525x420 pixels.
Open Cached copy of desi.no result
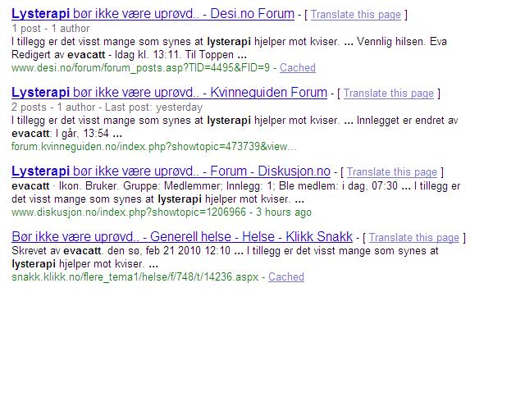point(298,67)
